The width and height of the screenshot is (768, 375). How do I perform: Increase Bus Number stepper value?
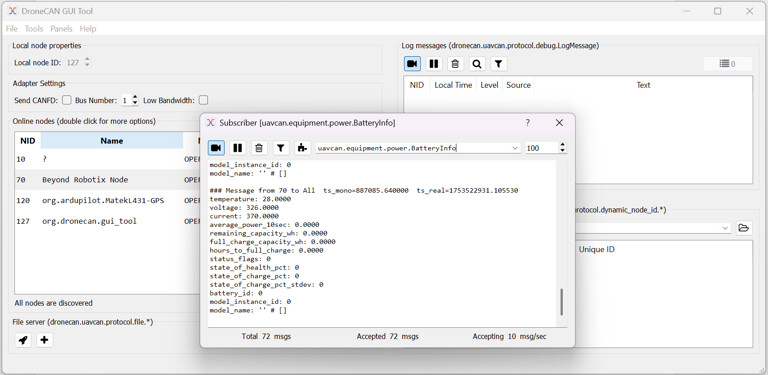(135, 97)
